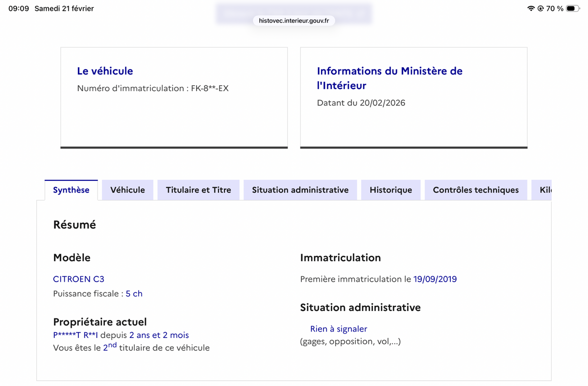
Task: Click the Informations du Ministère de l'Intérieur card
Action: point(413,97)
